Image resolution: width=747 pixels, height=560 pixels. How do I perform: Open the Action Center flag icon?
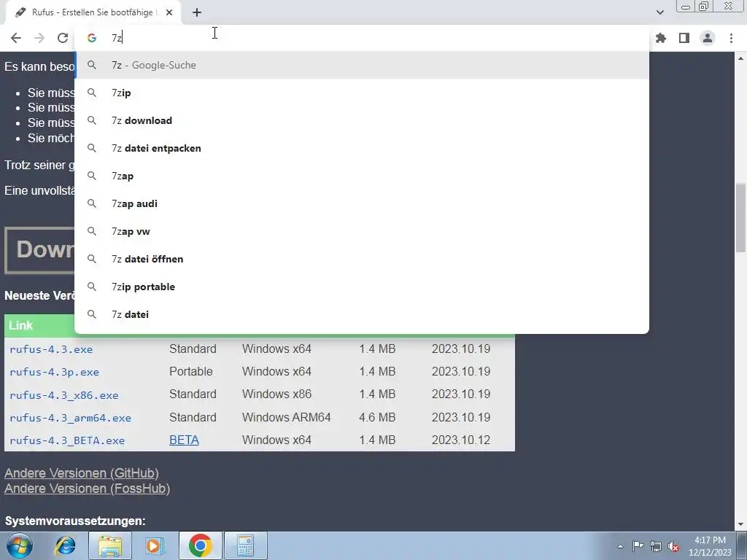click(x=638, y=545)
